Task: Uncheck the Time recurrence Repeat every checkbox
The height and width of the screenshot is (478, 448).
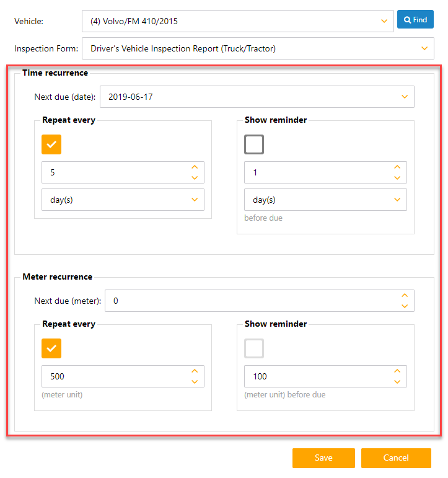Action: pyautogui.click(x=51, y=144)
